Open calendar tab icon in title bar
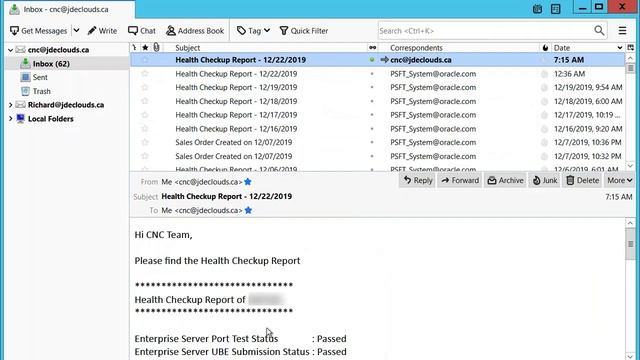 538,9
